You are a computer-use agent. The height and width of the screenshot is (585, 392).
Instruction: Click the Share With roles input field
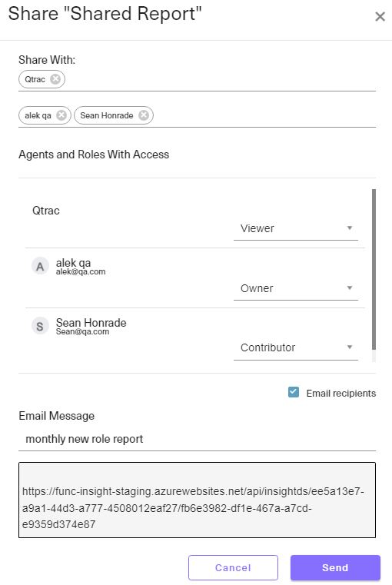coord(220,79)
